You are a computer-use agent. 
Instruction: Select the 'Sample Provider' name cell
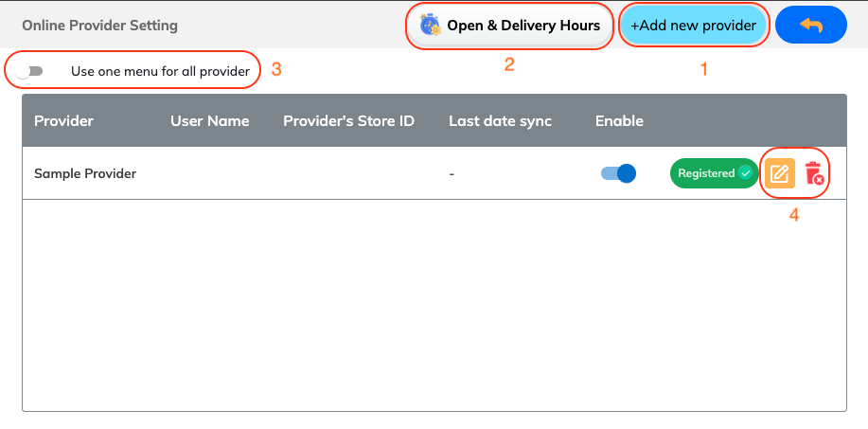pos(85,174)
